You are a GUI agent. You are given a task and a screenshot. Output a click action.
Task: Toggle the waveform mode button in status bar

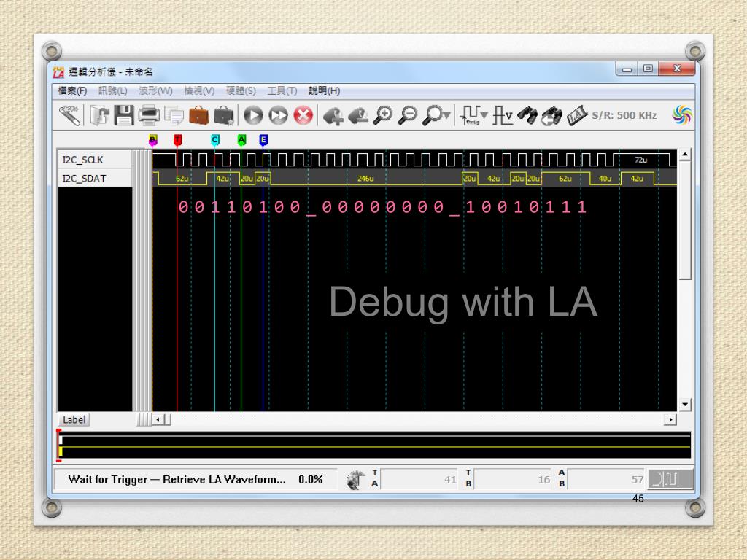(670, 479)
